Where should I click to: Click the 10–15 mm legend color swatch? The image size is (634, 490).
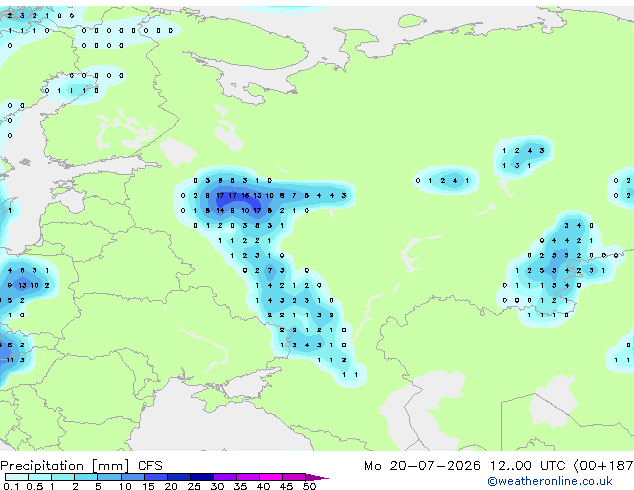click(133, 477)
